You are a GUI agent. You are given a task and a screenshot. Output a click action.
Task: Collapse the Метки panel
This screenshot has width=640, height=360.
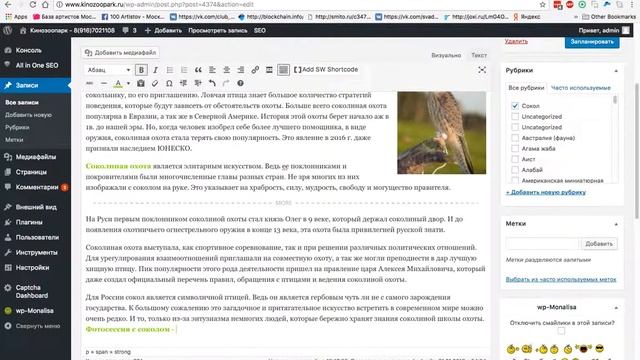(616, 224)
